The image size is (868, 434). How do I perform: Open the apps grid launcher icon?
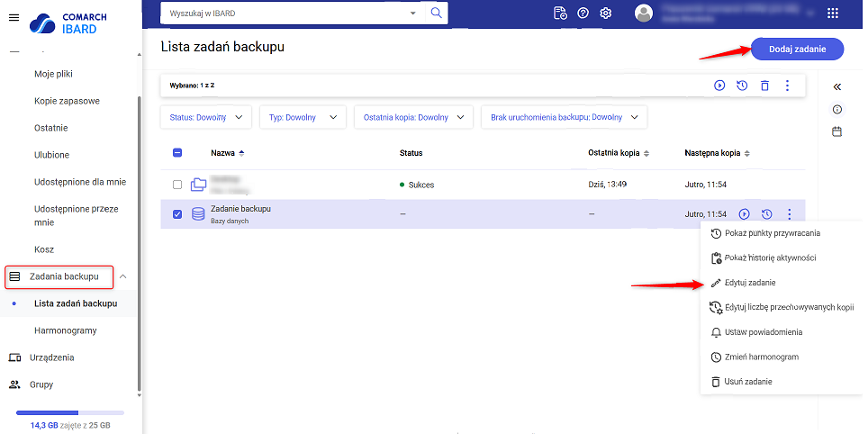832,14
